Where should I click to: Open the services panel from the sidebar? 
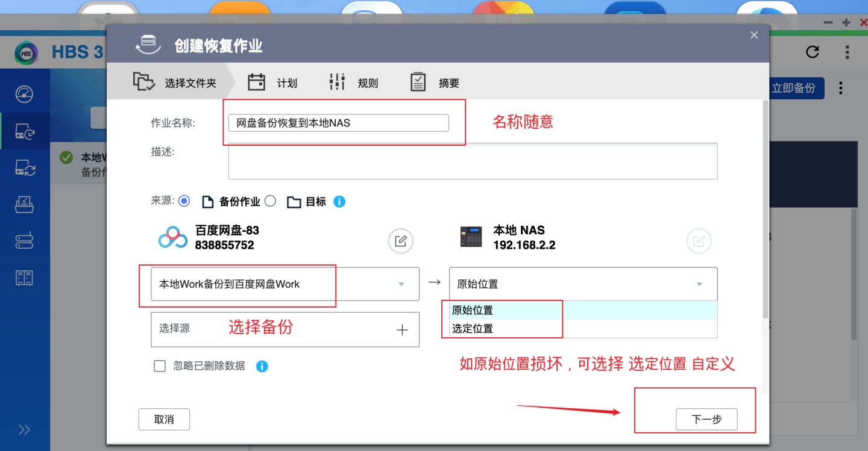pyautogui.click(x=24, y=205)
